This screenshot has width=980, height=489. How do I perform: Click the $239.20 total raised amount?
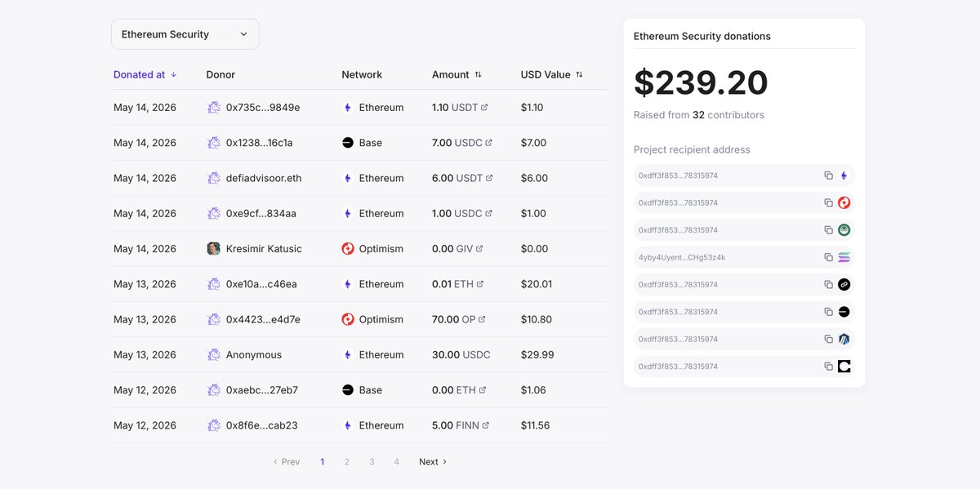click(x=701, y=83)
